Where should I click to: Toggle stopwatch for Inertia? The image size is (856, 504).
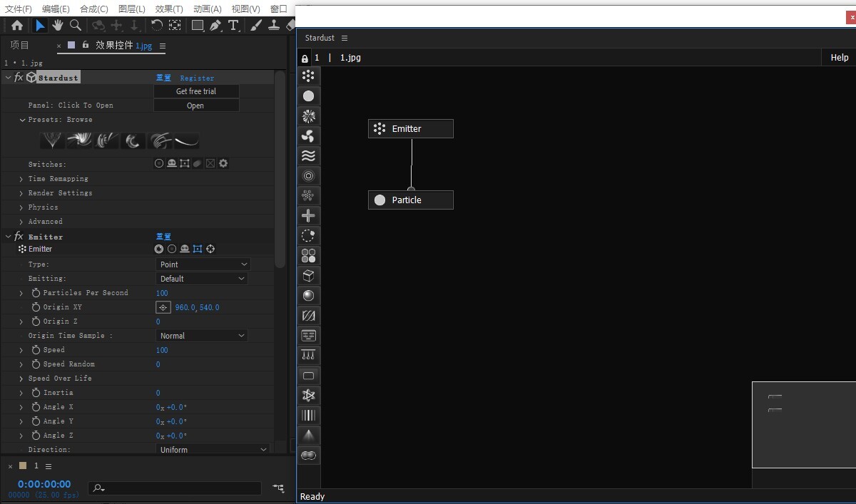(36, 393)
